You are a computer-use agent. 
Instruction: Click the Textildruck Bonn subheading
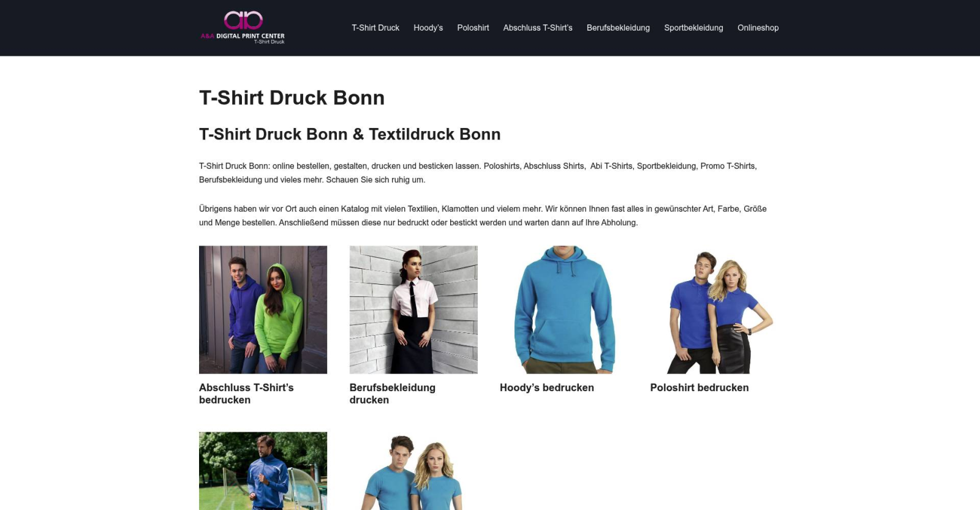350,134
